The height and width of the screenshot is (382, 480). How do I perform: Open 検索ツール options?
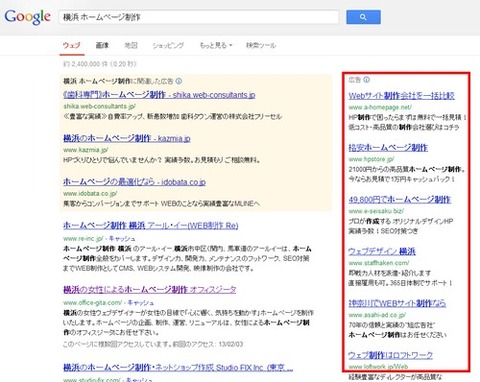click(261, 45)
